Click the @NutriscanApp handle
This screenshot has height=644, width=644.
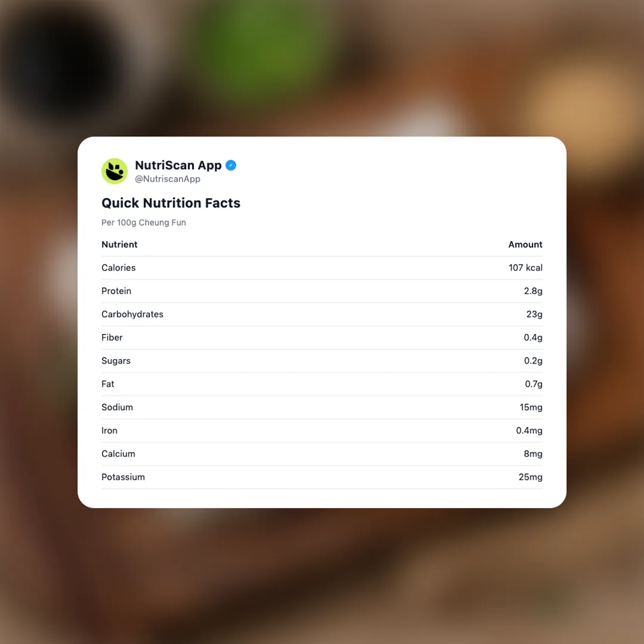[x=167, y=179]
